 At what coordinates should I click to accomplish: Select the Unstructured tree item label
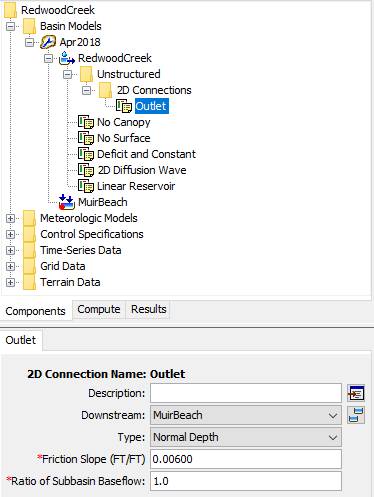pos(129,74)
